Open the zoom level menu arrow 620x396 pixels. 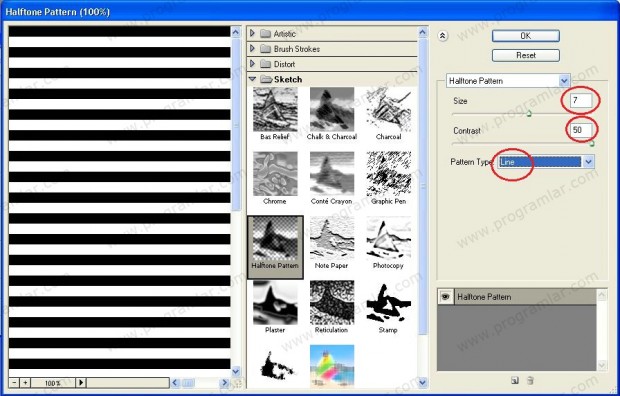(x=81, y=383)
